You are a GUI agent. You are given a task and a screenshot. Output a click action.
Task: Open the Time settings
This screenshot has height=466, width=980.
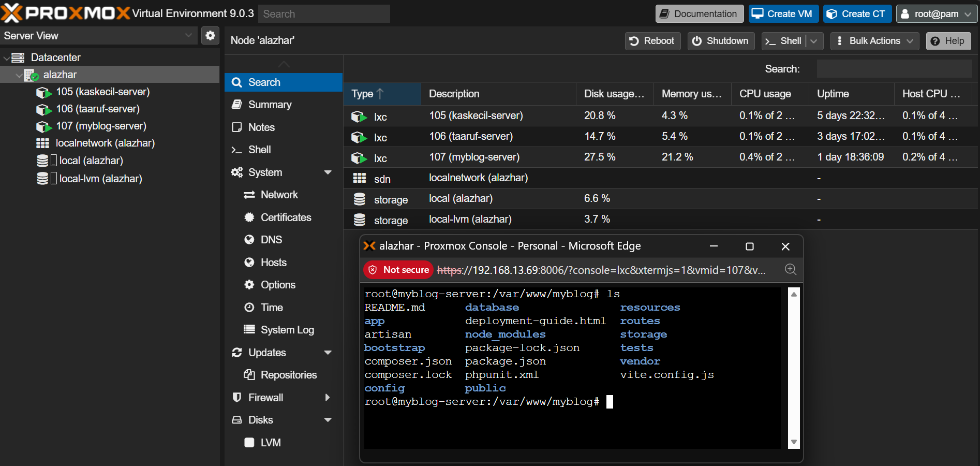tap(284, 308)
